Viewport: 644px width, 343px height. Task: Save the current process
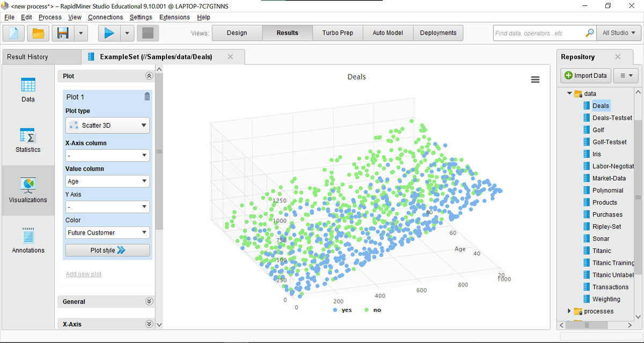[62, 33]
